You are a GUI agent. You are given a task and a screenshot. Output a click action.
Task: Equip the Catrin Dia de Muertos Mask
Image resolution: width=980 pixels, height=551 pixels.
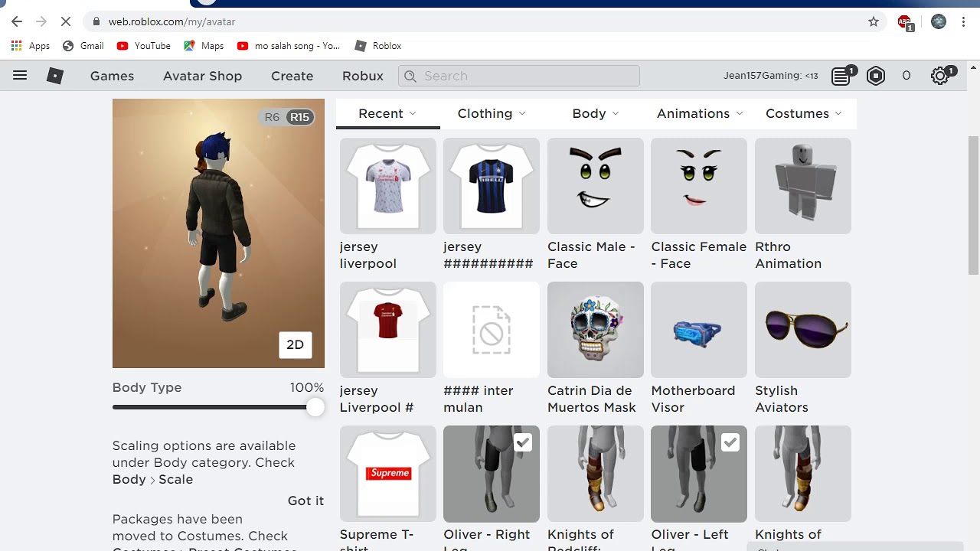coord(596,330)
